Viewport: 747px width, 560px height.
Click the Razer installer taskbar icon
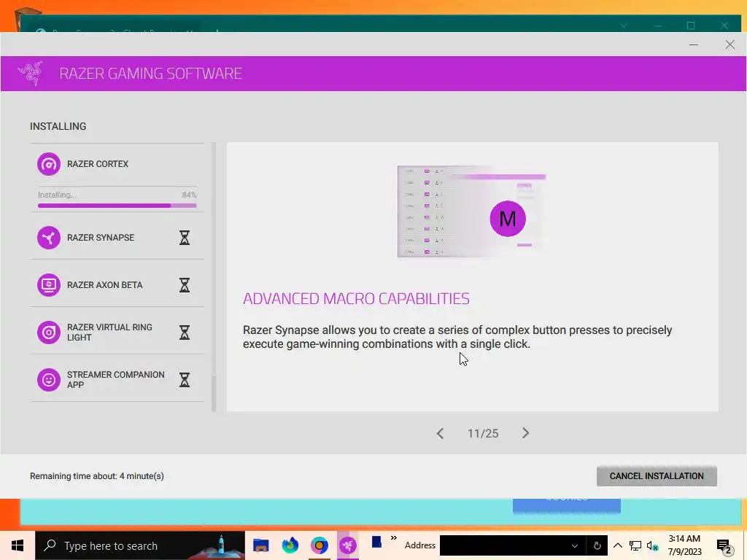point(348,545)
